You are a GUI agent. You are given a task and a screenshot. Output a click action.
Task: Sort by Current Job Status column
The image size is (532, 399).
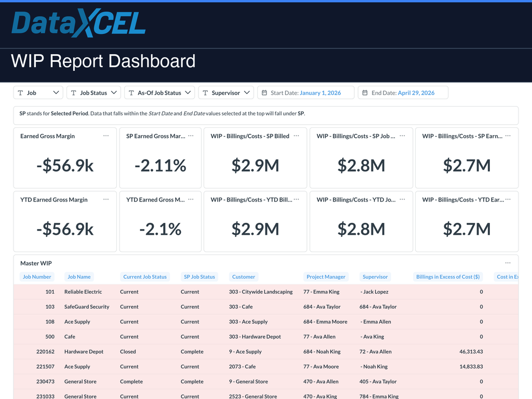[x=145, y=277]
